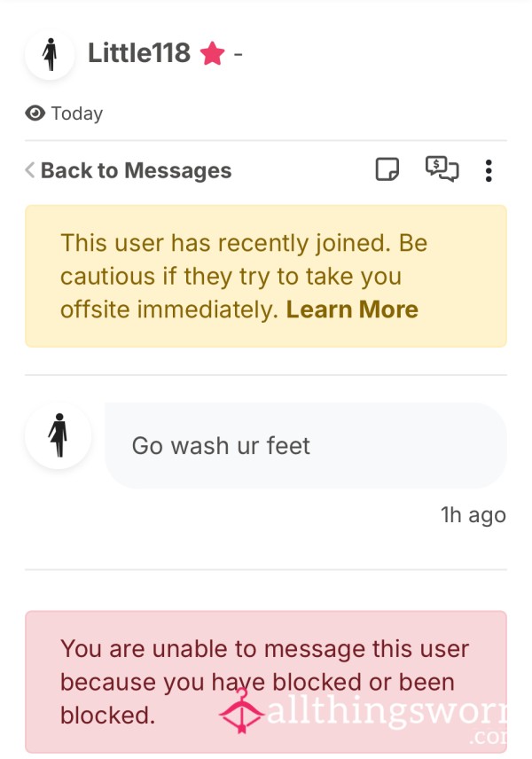This screenshot has width=532, height=759.
Task: Click the dash after the star badge
Action: click(x=238, y=54)
